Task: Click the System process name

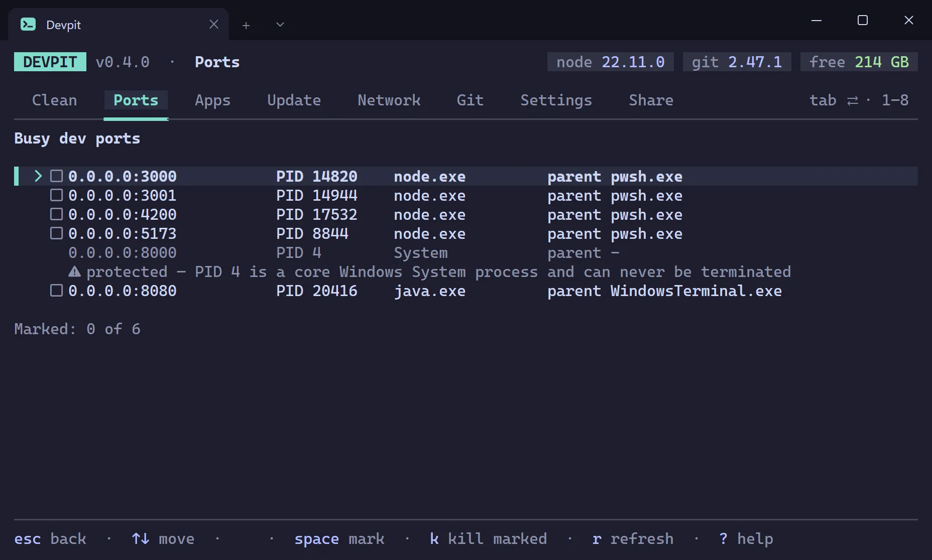Action: click(421, 253)
